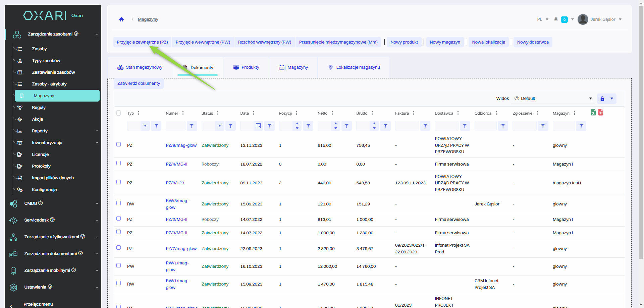
Task: Select checkbox for RW/3/mag-glow row
Action: point(119,203)
